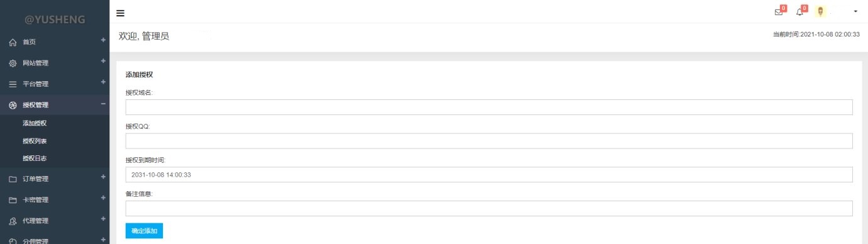The width and height of the screenshot is (868, 244).
Task: Click the home icon beside 首页
Action: [12, 42]
